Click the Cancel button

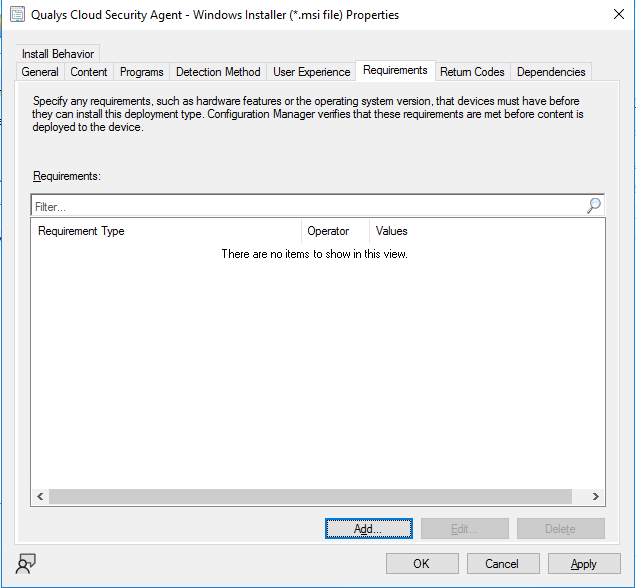(502, 563)
